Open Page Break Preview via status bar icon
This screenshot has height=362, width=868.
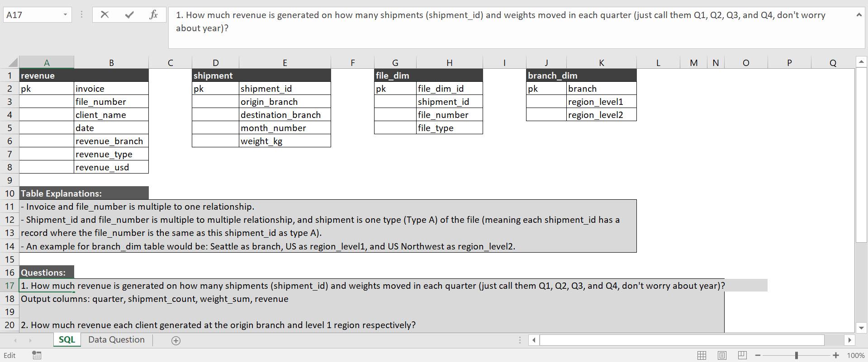pyautogui.click(x=742, y=355)
